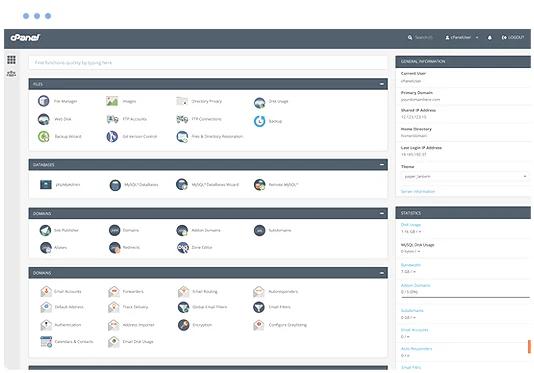This screenshot has height=373, width=534.
Task: Open the MySQL Databases icon
Action: pos(115,185)
